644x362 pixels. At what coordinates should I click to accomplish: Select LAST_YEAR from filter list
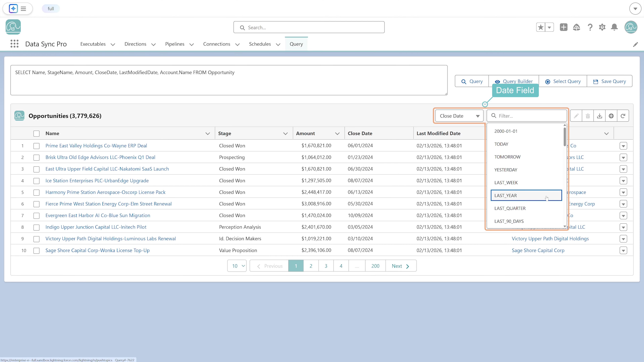[x=526, y=195]
